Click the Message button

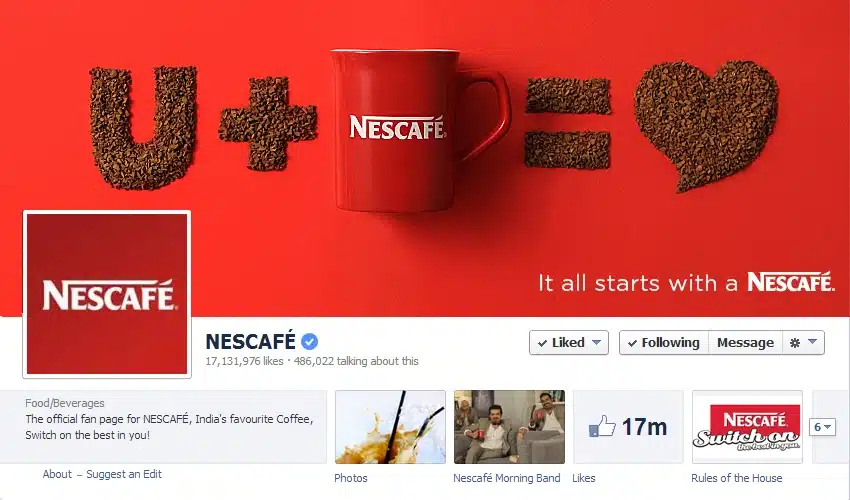click(745, 343)
